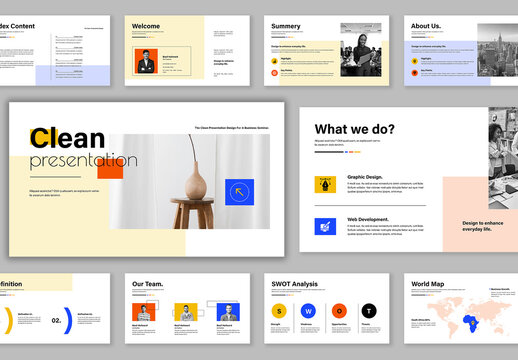Click the yellow icon on Summery slide
The width and height of the screenshot is (518, 360).
click(x=274, y=61)
